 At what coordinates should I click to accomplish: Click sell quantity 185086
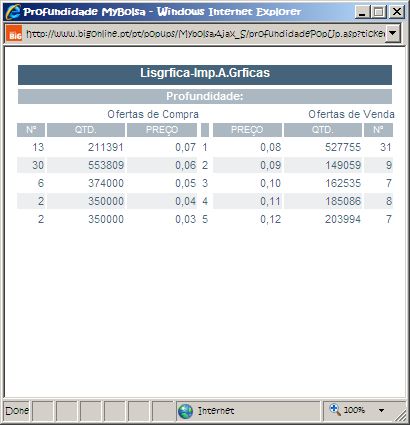[343, 201]
